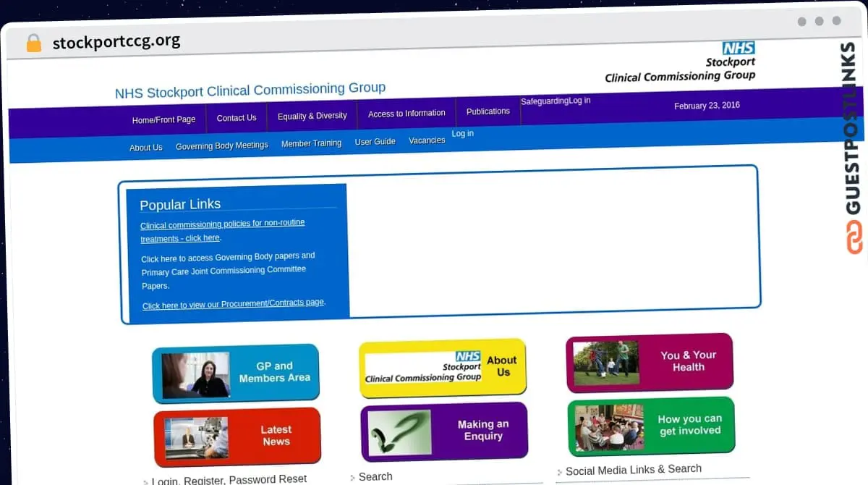The width and height of the screenshot is (868, 485).
Task: Open Governing Body Meetings menu item
Action: coord(222,145)
